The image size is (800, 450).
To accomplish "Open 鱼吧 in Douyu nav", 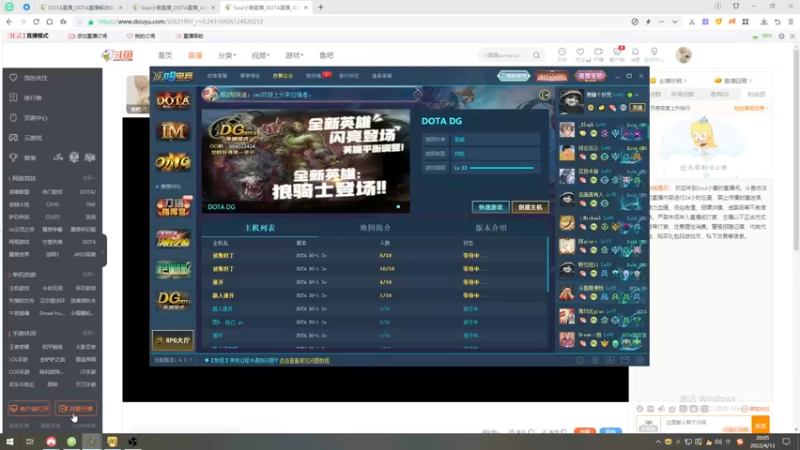I will coord(326,55).
